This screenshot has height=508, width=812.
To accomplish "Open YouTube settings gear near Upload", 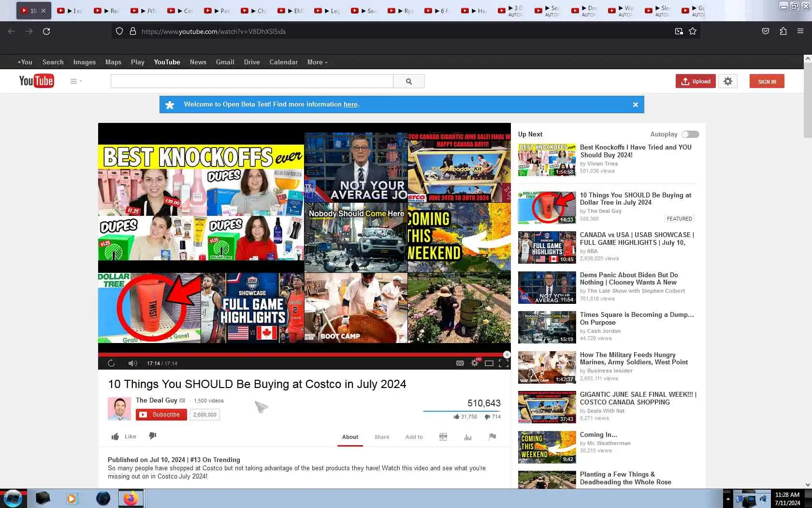I will coord(728,81).
